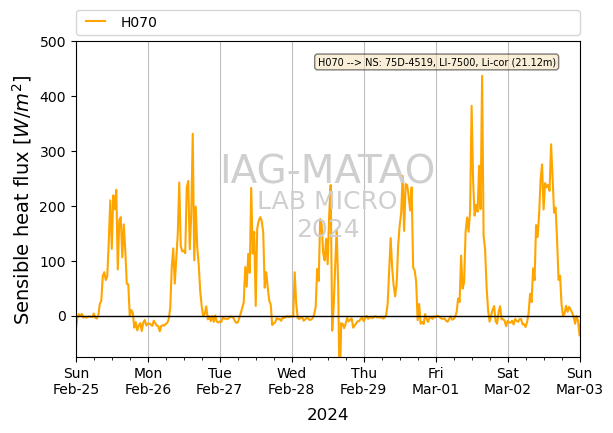Click the Sun Mar-03 date label
The image size is (613, 433).
[x=579, y=381]
